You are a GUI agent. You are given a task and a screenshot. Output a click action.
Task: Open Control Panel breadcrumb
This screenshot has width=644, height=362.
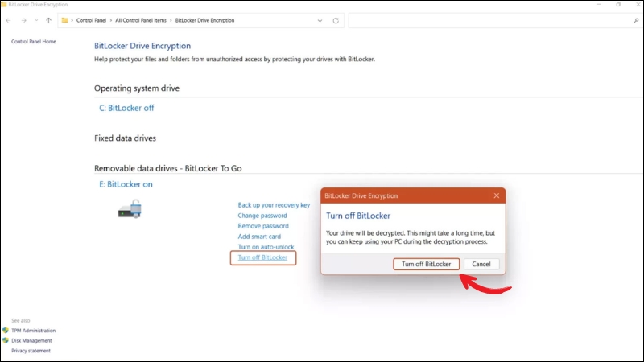[91, 20]
